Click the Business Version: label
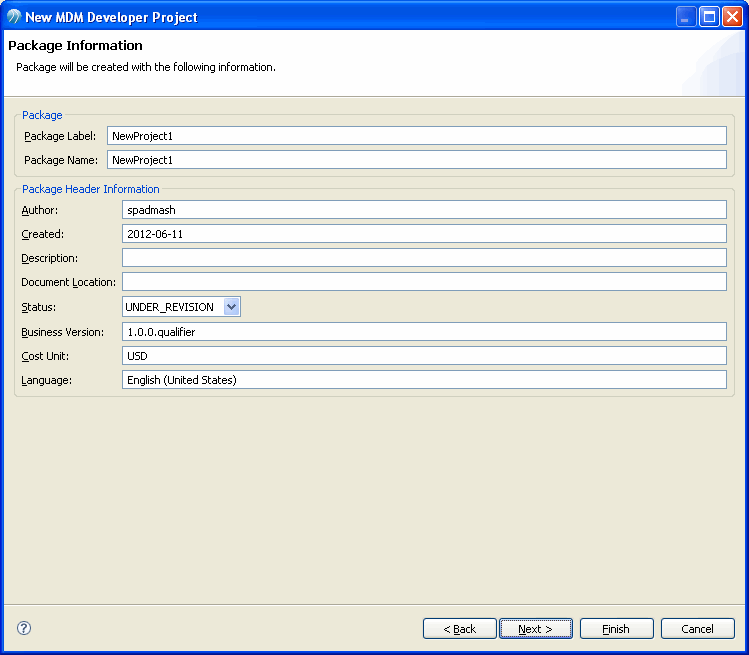The height and width of the screenshot is (655, 749). coord(63,332)
